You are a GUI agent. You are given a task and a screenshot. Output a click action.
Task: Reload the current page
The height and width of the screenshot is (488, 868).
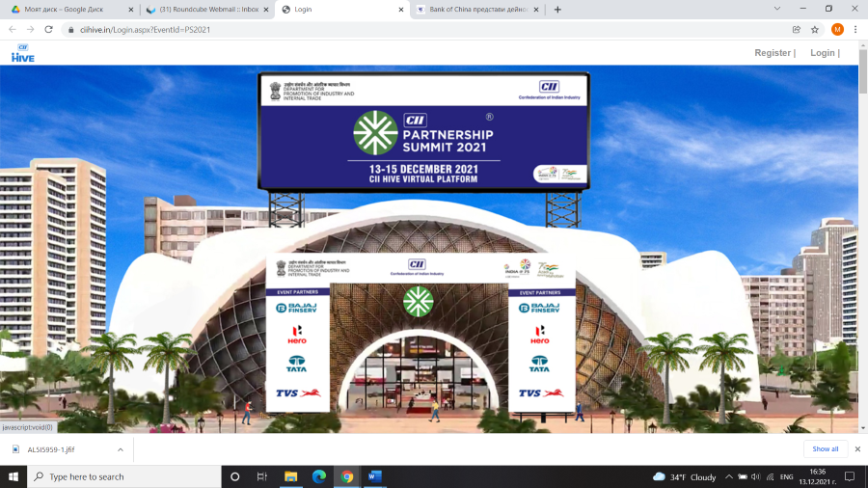tap(49, 29)
